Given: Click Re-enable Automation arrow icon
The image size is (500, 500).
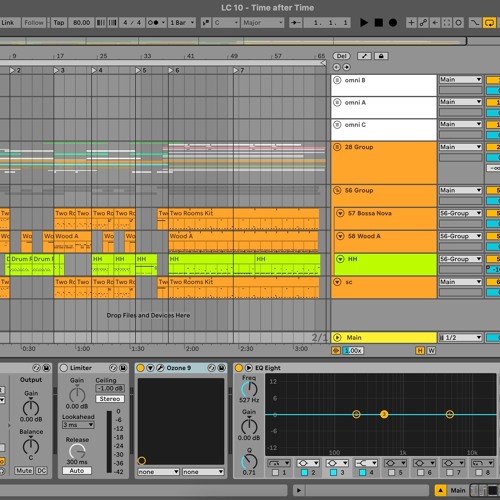Looking at the screenshot, I should [435, 23].
